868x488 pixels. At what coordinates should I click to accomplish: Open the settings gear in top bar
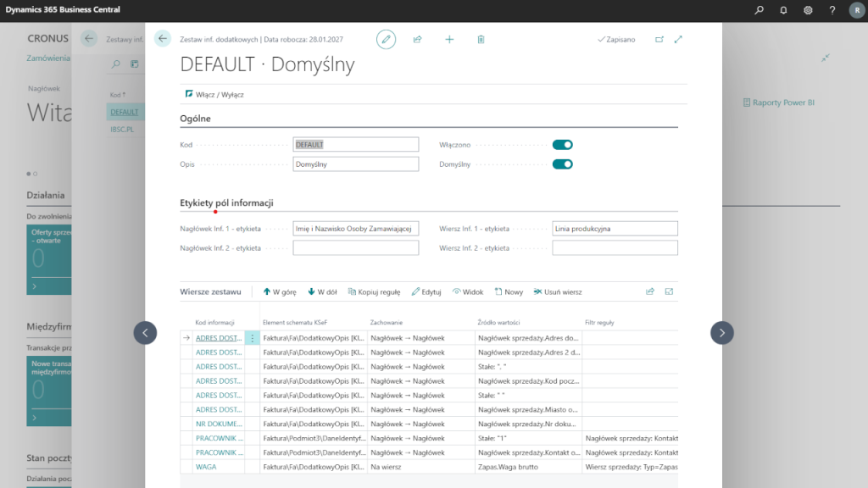[808, 10]
